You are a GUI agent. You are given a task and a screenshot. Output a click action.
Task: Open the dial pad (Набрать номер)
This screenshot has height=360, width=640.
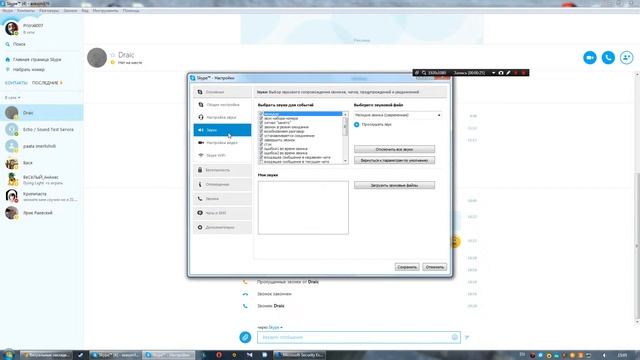point(25,70)
